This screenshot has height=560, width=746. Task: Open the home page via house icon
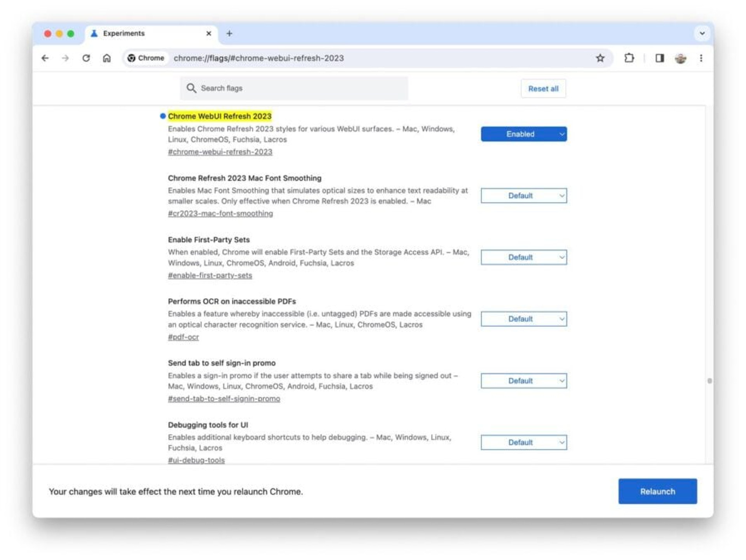tap(107, 58)
